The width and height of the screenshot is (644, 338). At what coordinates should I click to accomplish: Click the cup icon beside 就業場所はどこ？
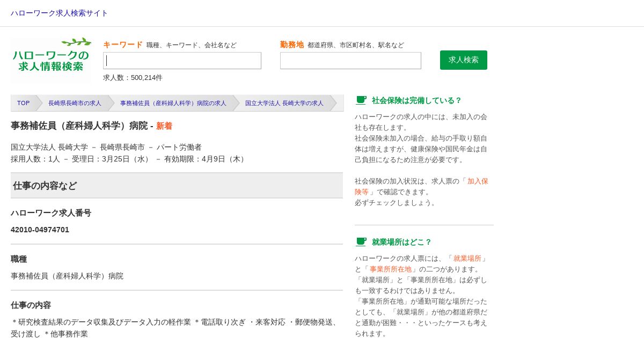(x=361, y=242)
